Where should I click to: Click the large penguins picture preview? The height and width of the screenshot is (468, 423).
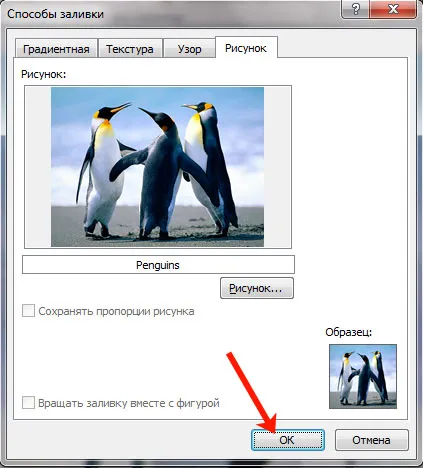click(158, 167)
